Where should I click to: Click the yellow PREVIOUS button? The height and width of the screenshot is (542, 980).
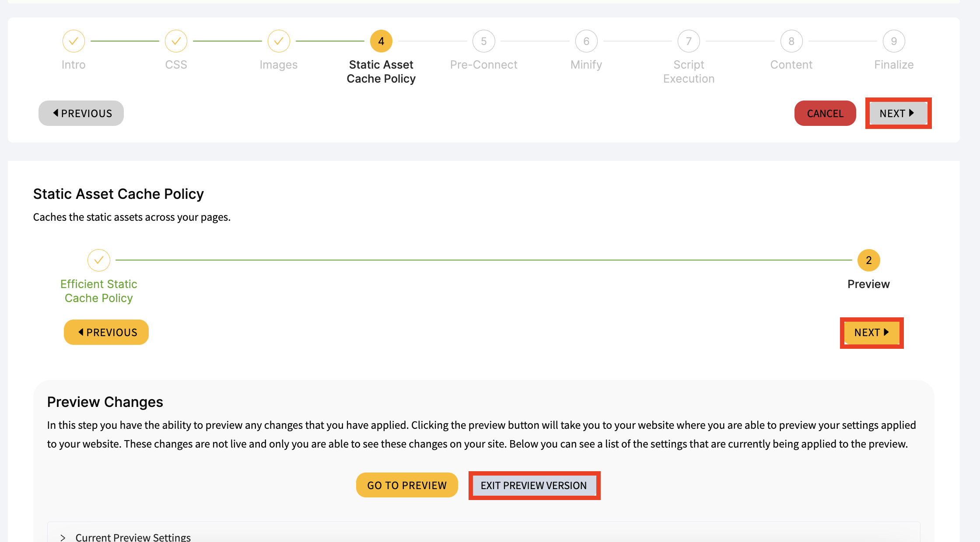pos(106,332)
